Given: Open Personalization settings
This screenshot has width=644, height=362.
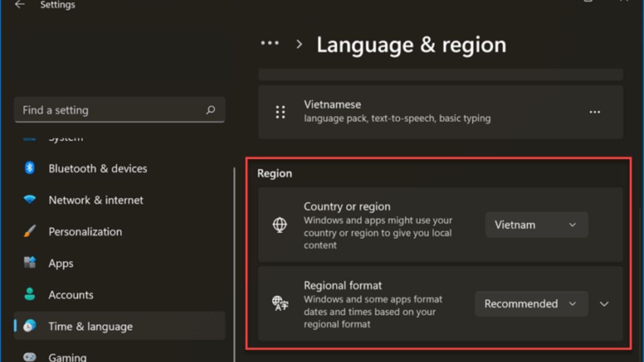Looking at the screenshot, I should pos(119,232).
